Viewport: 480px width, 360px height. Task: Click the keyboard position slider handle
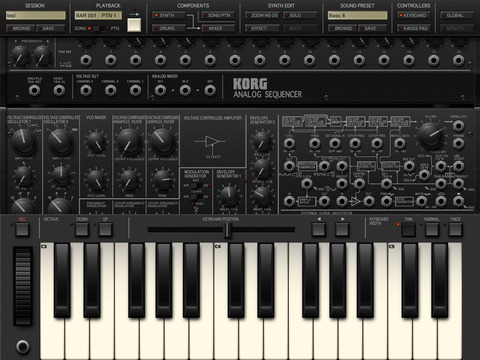pos(228,230)
